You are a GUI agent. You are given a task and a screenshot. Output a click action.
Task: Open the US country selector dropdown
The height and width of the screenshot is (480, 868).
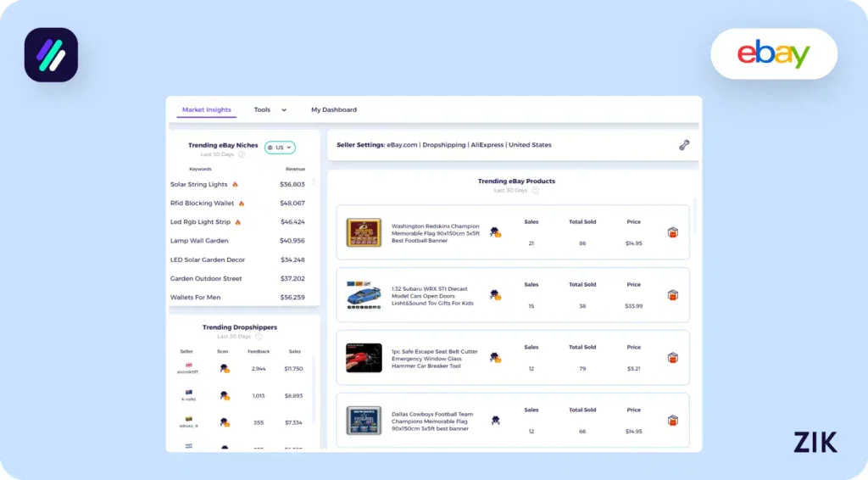click(280, 148)
